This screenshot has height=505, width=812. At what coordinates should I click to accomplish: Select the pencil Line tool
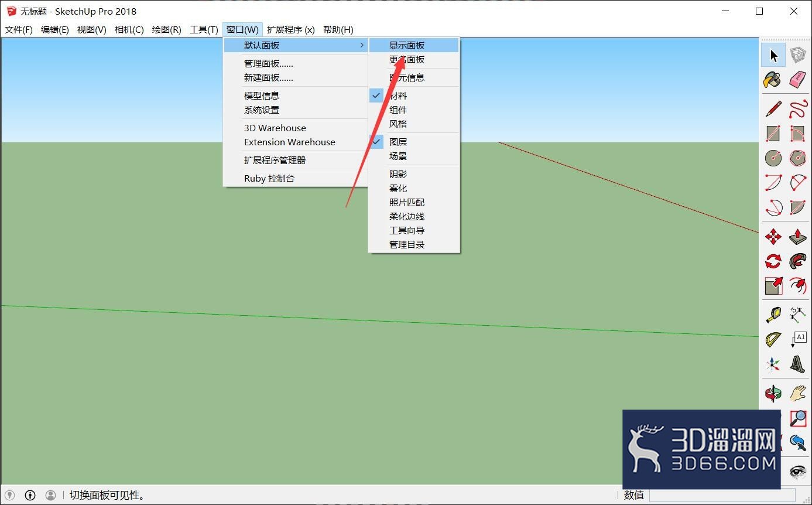(773, 109)
